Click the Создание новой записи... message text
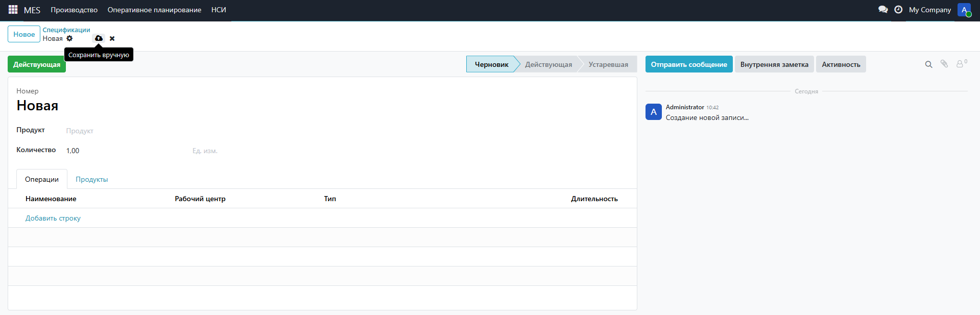 pyautogui.click(x=707, y=117)
